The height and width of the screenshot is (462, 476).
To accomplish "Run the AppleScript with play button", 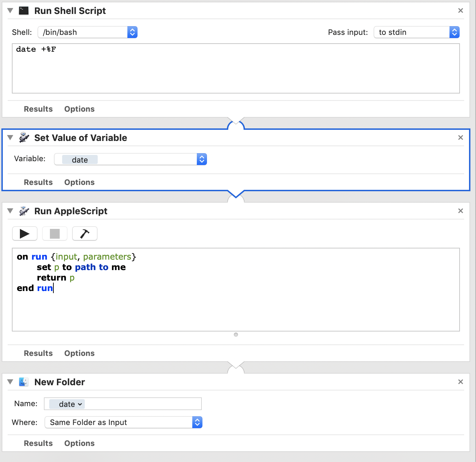I will click(x=24, y=233).
